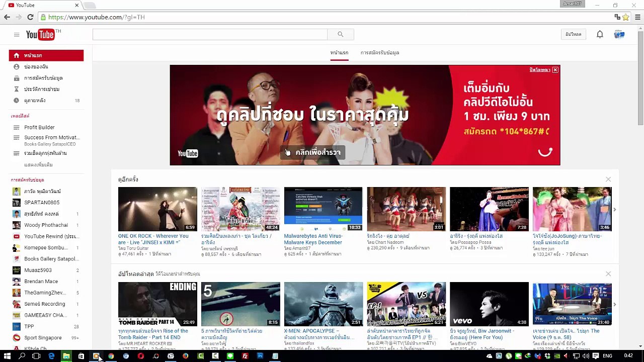The width and height of the screenshot is (644, 362).
Task: Click the YouTube search input field
Action: [x=210, y=34]
